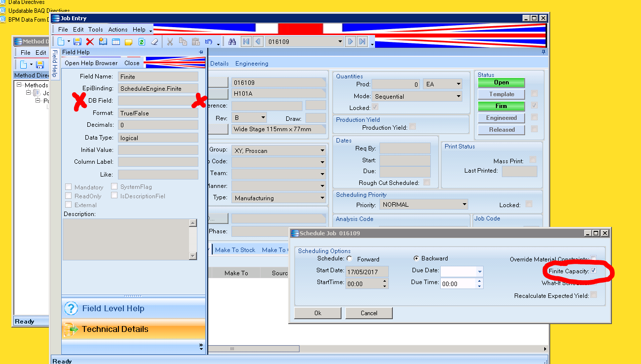Viewport: 641px width, 364px height.
Task: Click the eraser clear icon
Action: click(x=154, y=42)
